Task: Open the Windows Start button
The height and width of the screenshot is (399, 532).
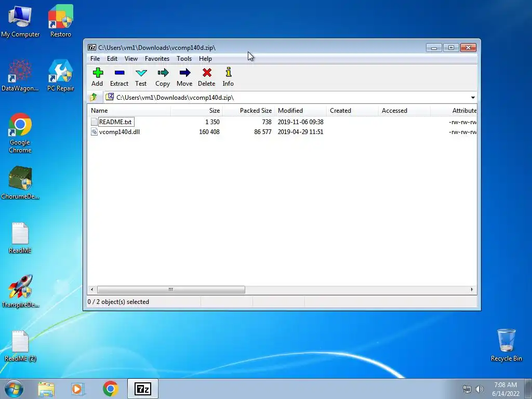Action: (14, 389)
